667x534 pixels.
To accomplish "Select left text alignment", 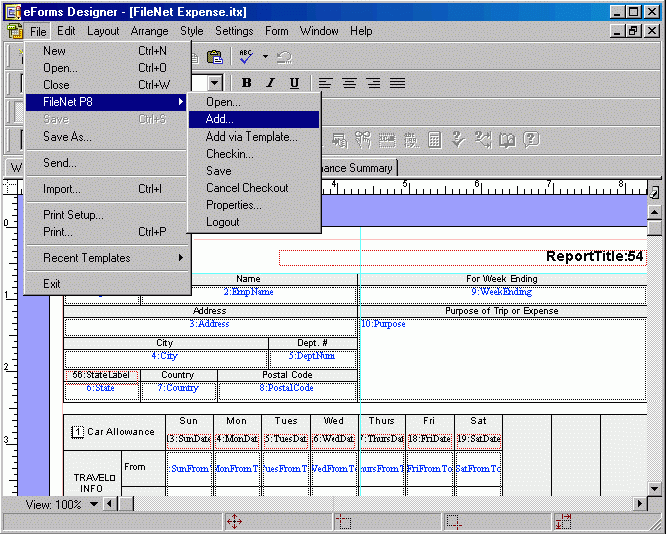I will coord(325,83).
